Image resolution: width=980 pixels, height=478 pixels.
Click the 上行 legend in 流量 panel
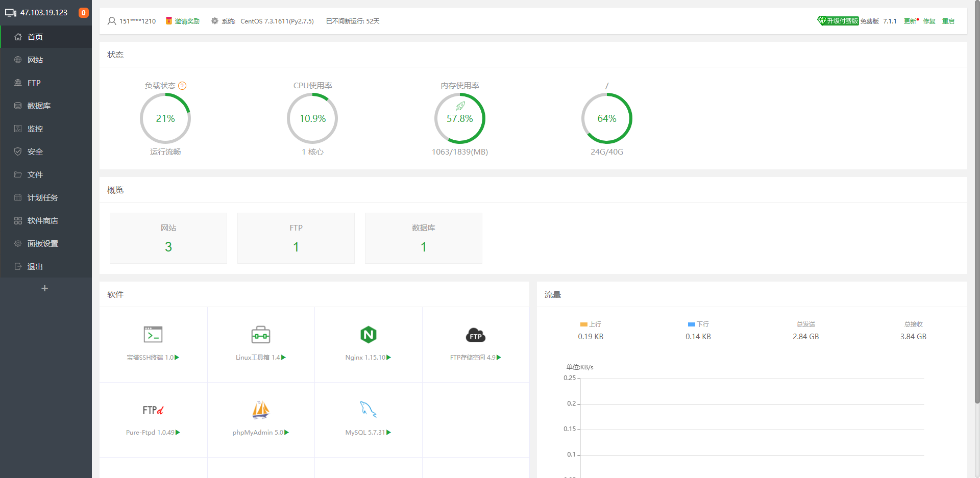click(x=591, y=324)
